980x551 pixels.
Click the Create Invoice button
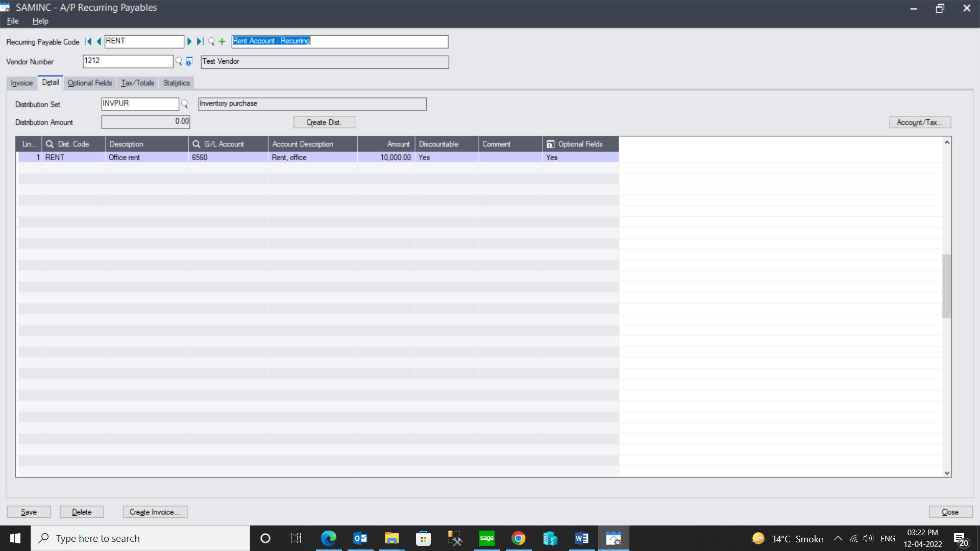click(x=155, y=512)
